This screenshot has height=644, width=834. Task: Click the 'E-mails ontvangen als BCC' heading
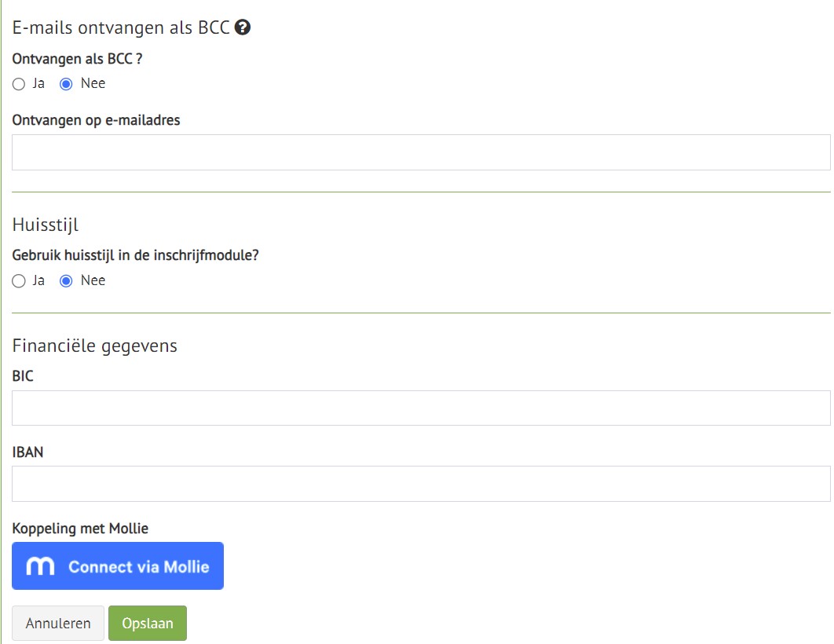click(121, 27)
